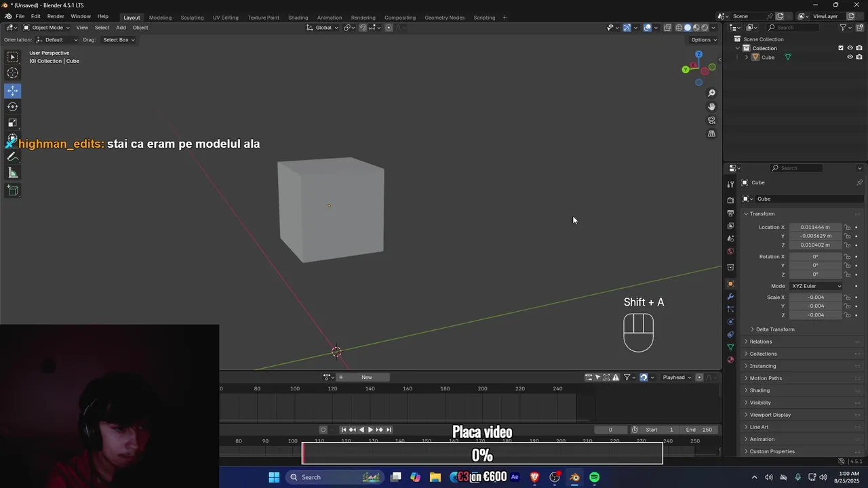Open Global transform orientation dropdown
Image resolution: width=868 pixels, height=488 pixels.
click(322, 28)
